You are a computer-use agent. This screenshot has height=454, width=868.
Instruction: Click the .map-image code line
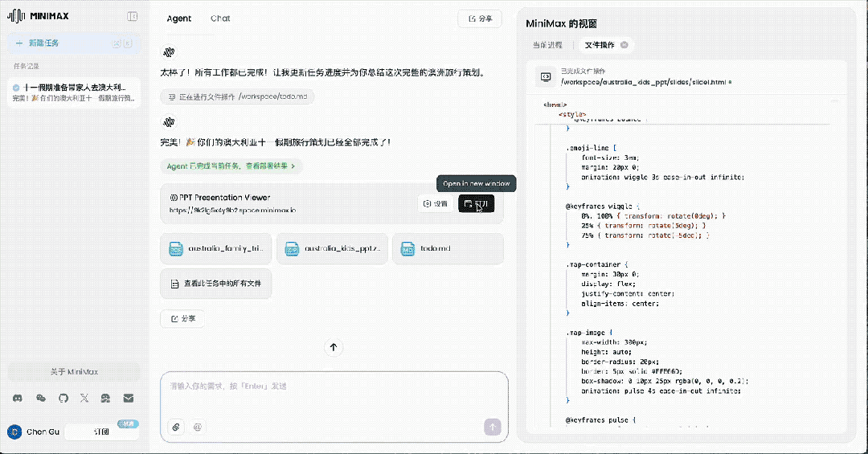[589, 333]
